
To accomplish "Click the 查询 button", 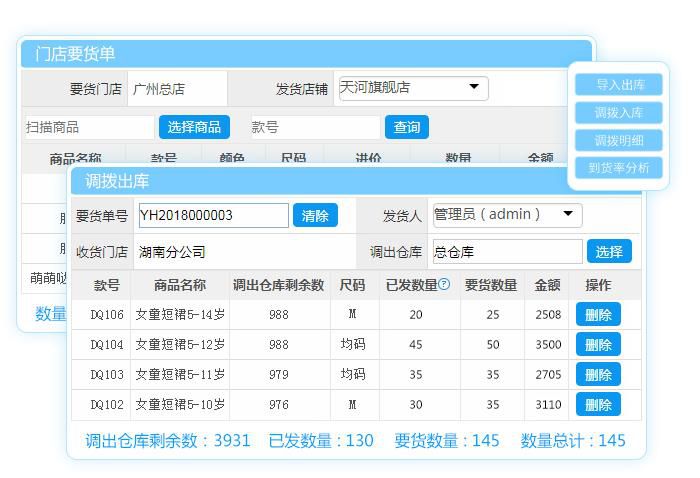I will [407, 127].
